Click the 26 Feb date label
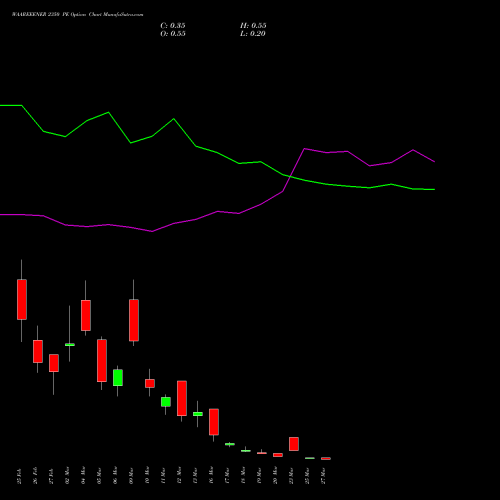 pyautogui.click(x=35, y=476)
